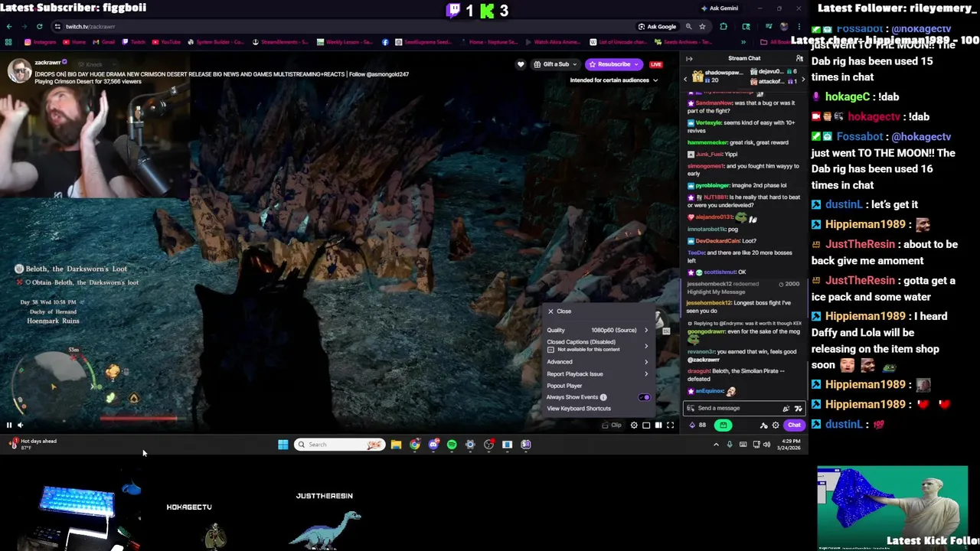Open the Windows Start menu

[x=283, y=445]
